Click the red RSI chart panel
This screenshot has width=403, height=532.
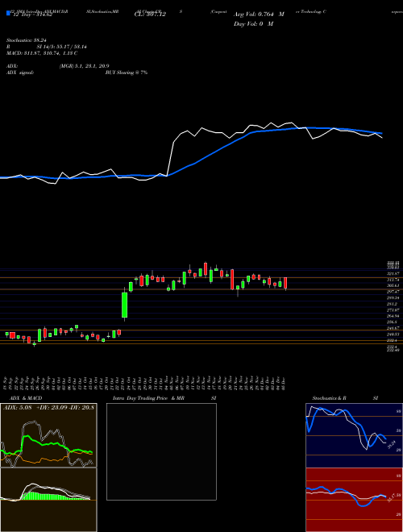point(354,500)
